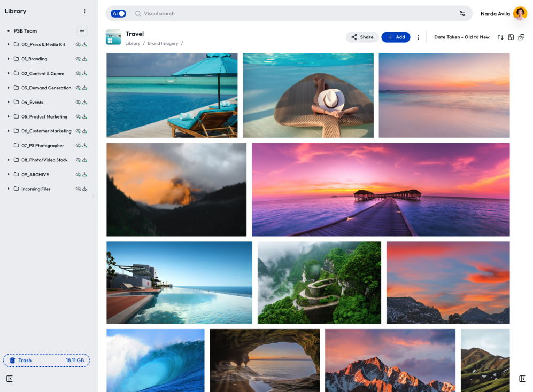Screen dimensions: 533x392
Task: Toggle visibility of 06_Customer Marketing
Action: point(78,131)
